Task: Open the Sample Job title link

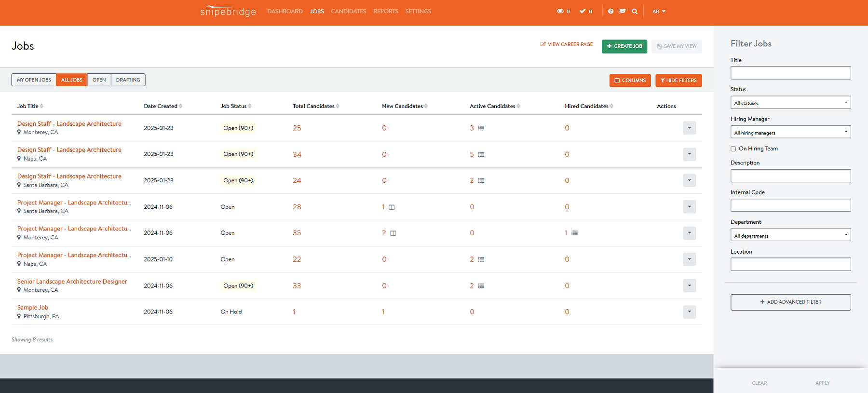Action: point(33,308)
